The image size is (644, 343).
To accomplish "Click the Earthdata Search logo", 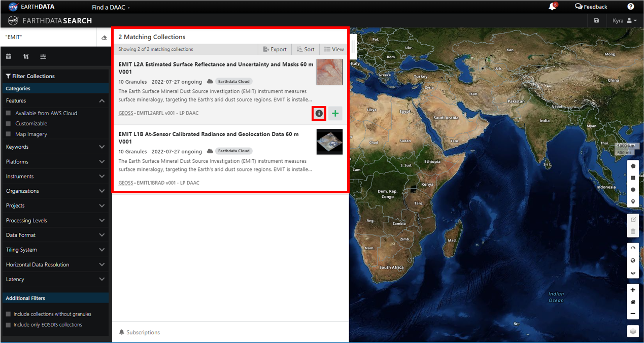I will tap(50, 21).
